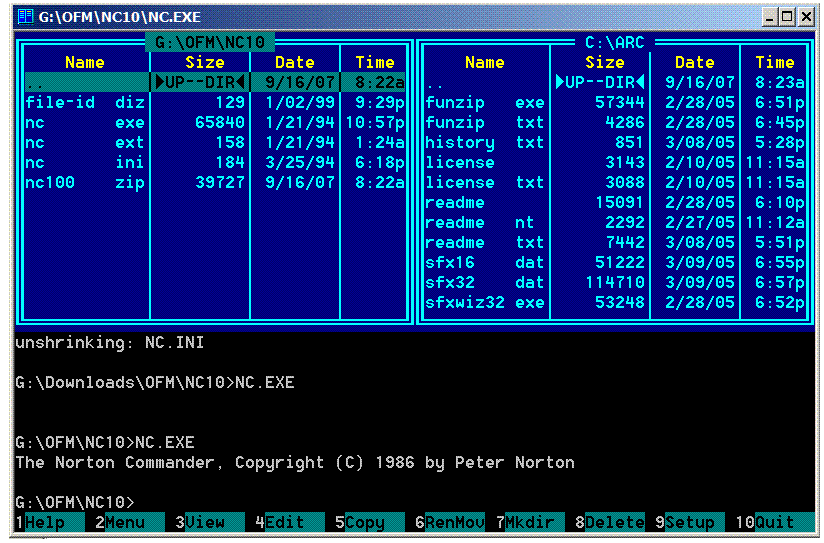Click the F6 RenMov function key

point(450,522)
